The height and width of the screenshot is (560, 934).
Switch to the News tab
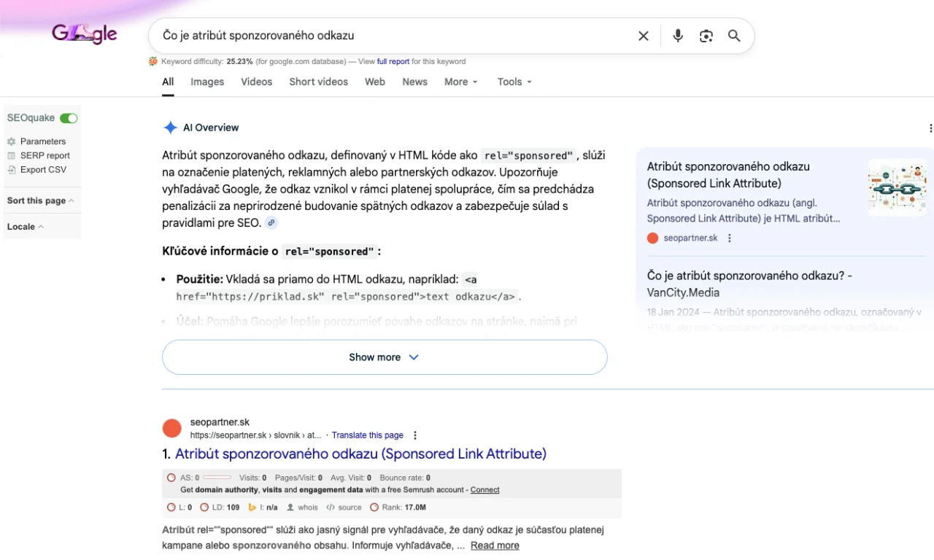(x=414, y=82)
